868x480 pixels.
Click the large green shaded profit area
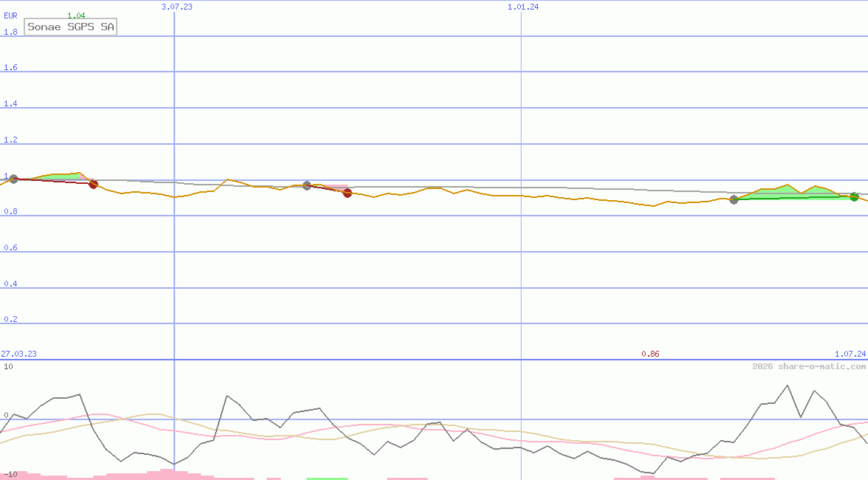(783, 193)
